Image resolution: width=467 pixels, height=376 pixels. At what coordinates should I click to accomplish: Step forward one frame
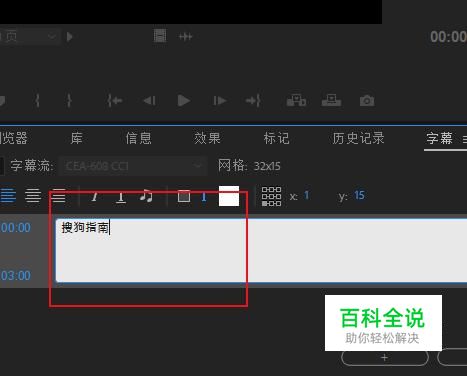[x=220, y=100]
